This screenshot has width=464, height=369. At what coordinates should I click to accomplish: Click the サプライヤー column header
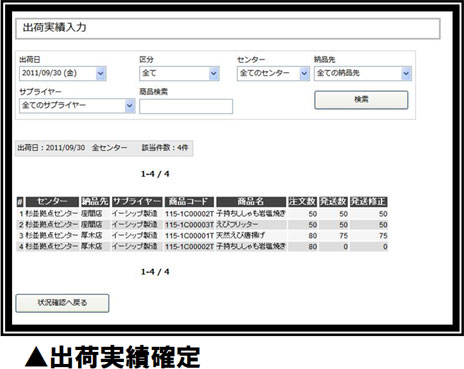pyautogui.click(x=137, y=202)
